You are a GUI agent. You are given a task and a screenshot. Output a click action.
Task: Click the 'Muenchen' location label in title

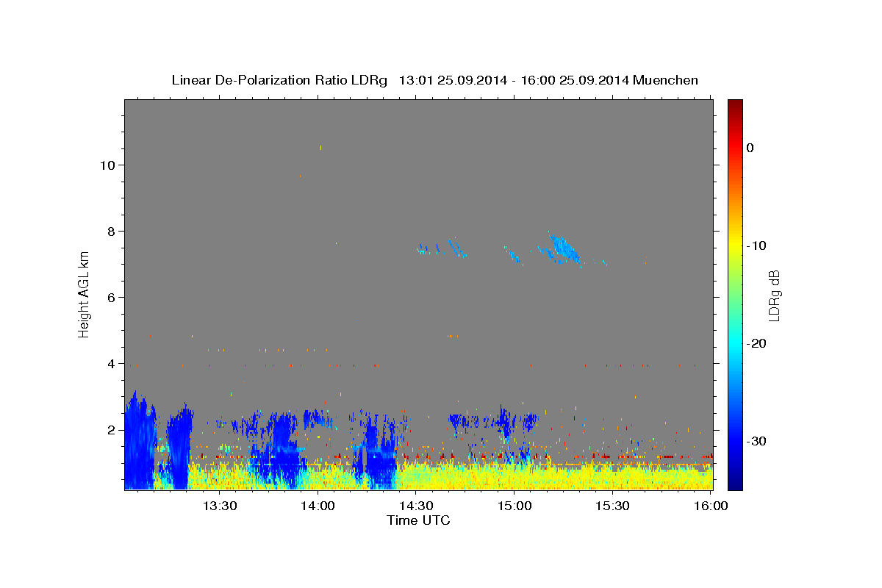pos(665,80)
